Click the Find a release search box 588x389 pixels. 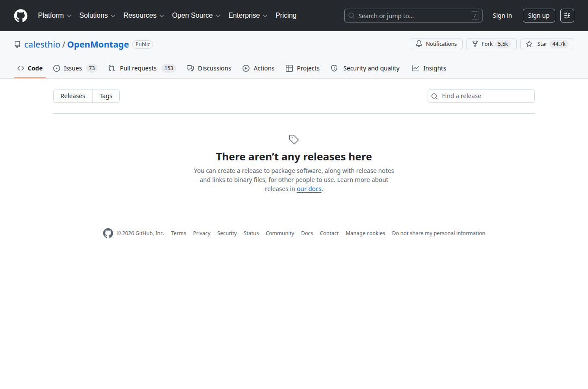point(481,96)
